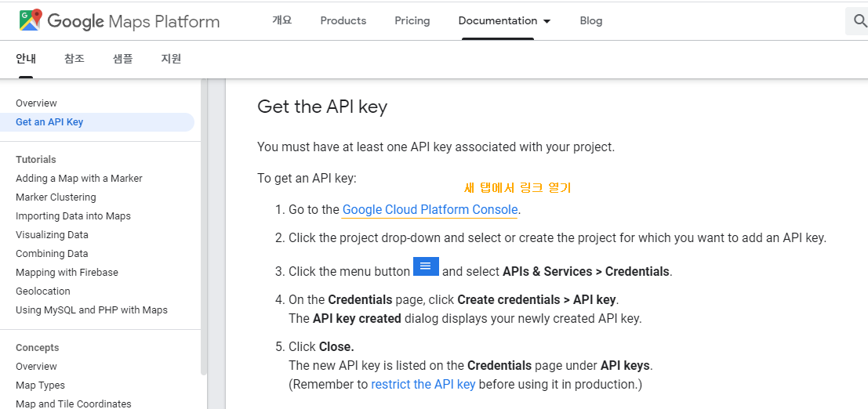
Task: Click the blue hamburger menu button icon
Action: pyautogui.click(x=426, y=266)
